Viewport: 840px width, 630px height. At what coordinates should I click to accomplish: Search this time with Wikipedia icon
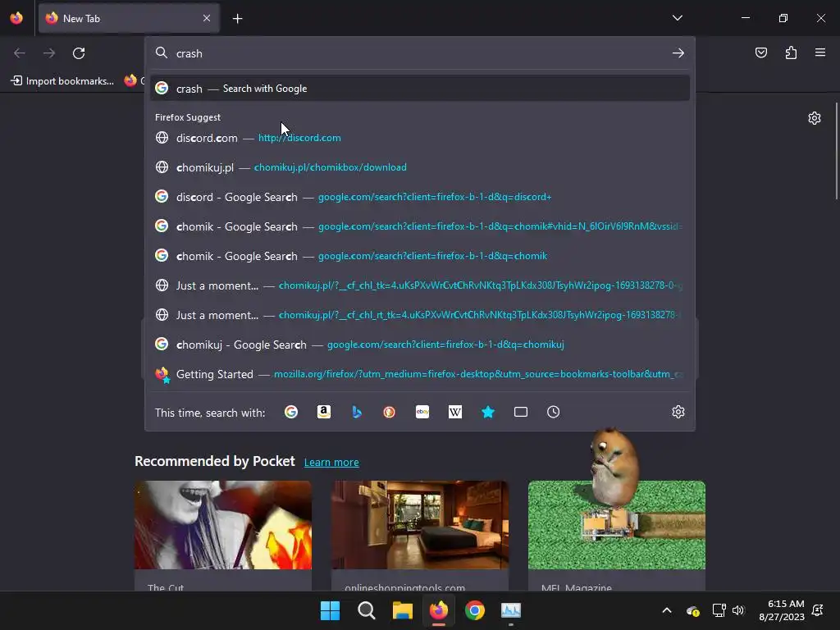[x=454, y=412]
